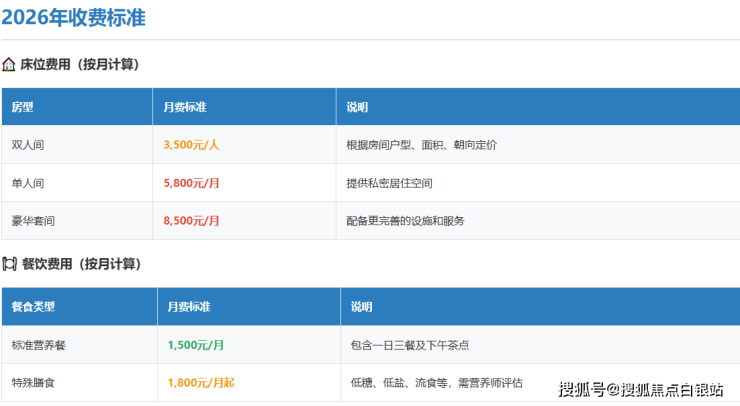
Task: Click 月费标准 header in the bed fee table
Action: pos(186,107)
